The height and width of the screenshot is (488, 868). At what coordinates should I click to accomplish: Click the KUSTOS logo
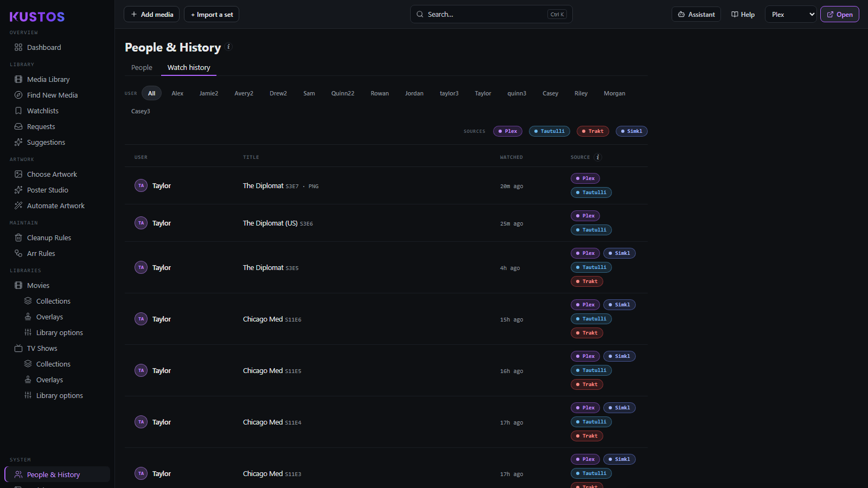[x=37, y=17]
